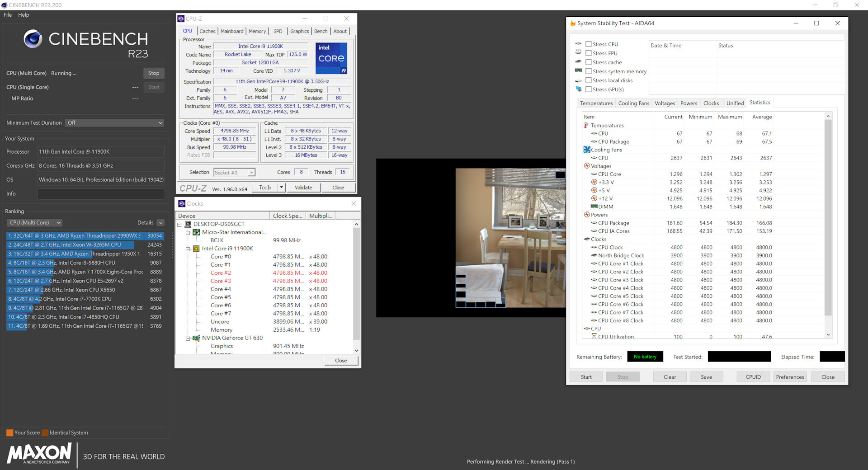Click the AIDA64 Clear button
868x470 pixels.
(x=670, y=376)
